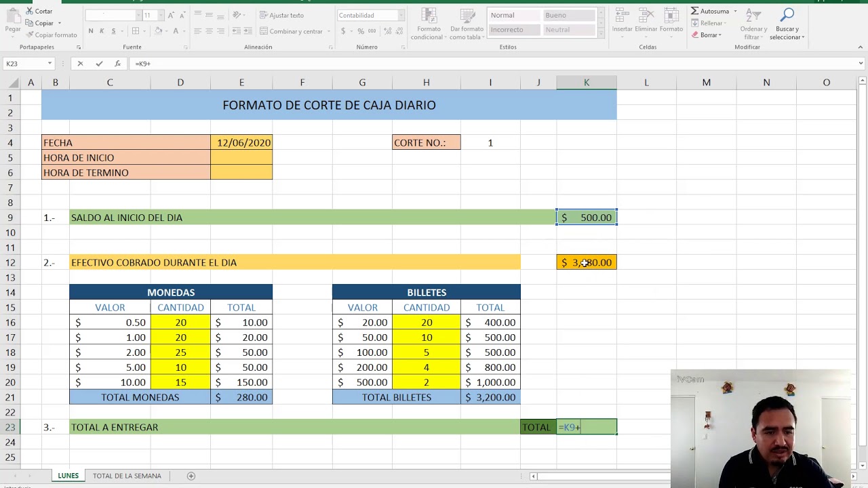The image size is (868, 488).
Task: Select cell K12 showing $ 3,480.00
Action: tap(587, 262)
